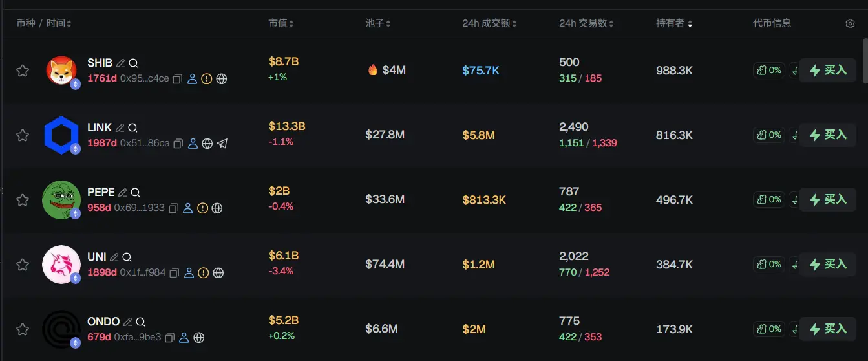
Task: Open the LINK holder profile icon
Action: point(193,144)
